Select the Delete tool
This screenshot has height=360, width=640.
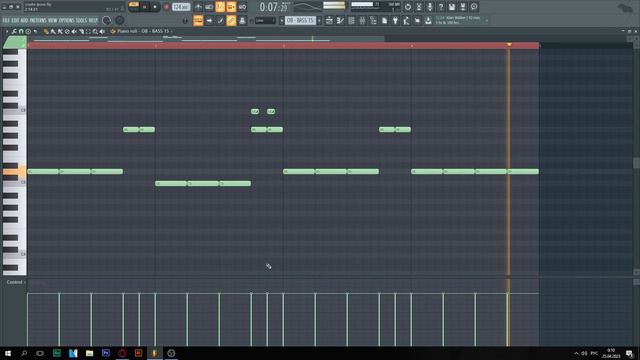pyautogui.click(x=67, y=31)
